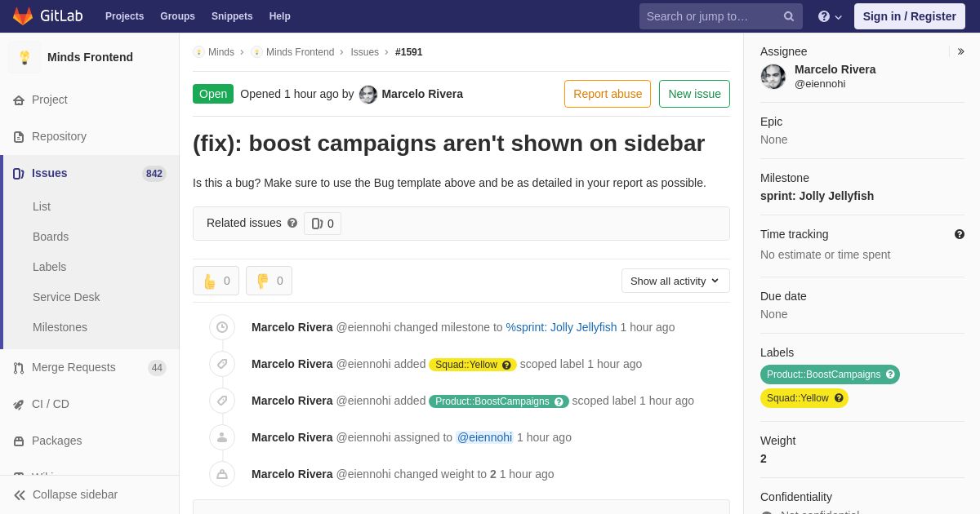Click Minds Frontend breadcrumb avatar icon

point(256,52)
